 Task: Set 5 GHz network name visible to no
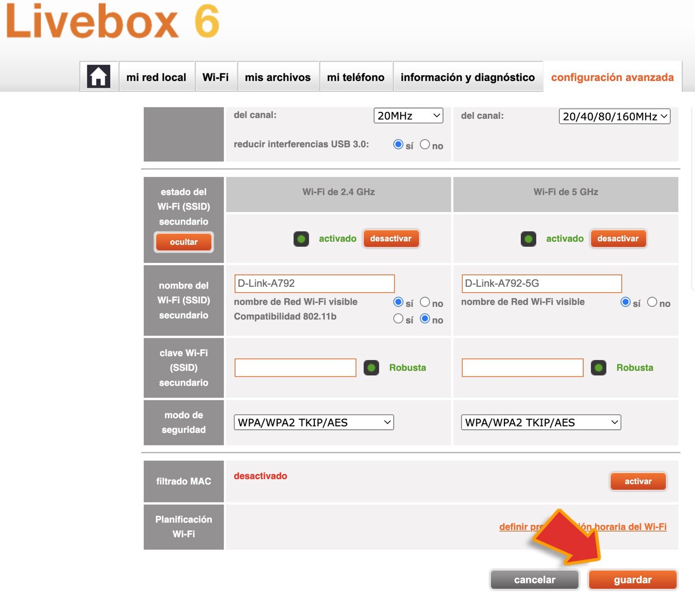652,302
